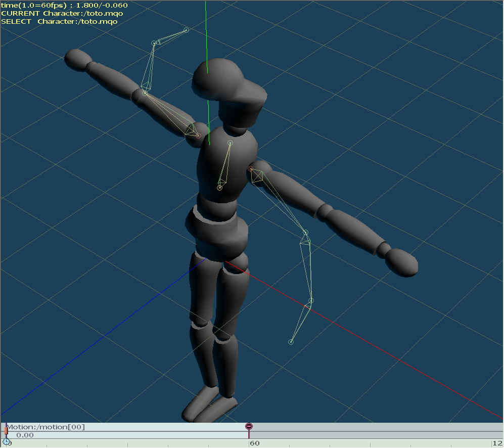
Task: Click the 0.00 time value in timeline
Action: click(25, 435)
